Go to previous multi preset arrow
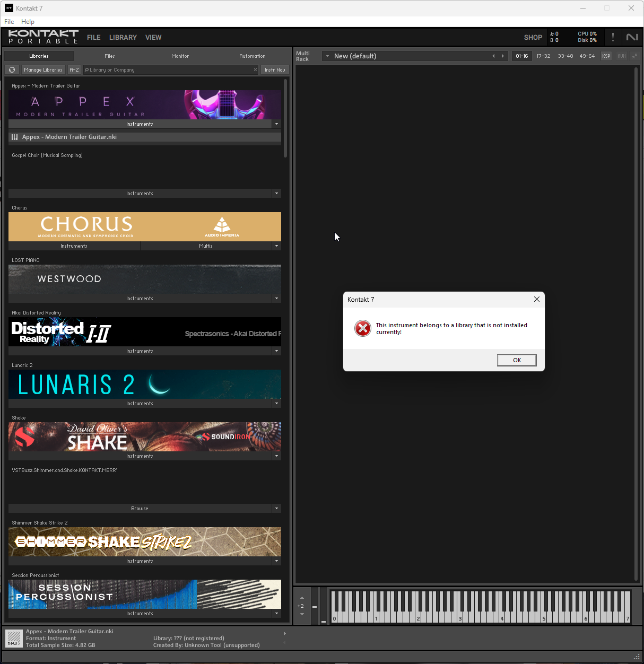The width and height of the screenshot is (644, 664). [x=493, y=56]
